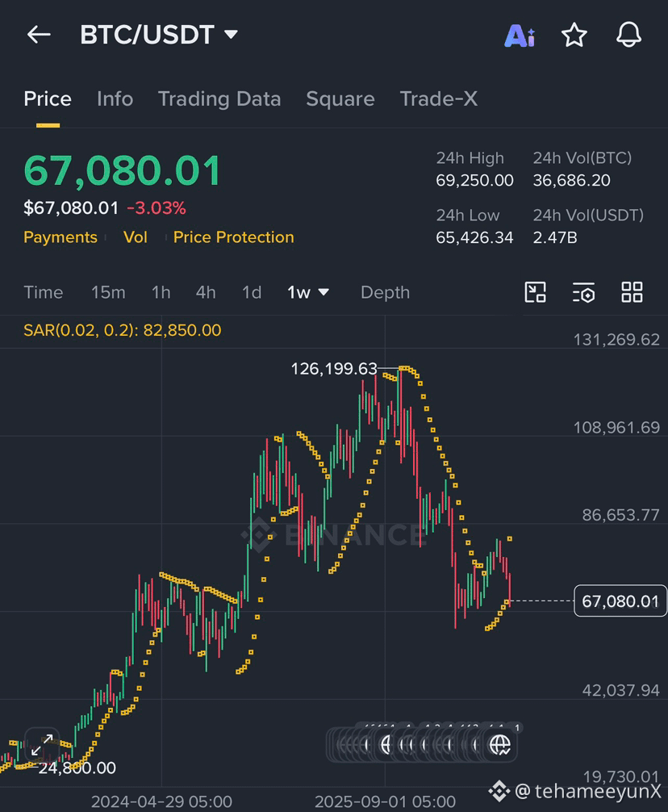Screen dimensions: 668x812
Task: Tap the 24h Low value 65,426.34
Action: tap(474, 237)
